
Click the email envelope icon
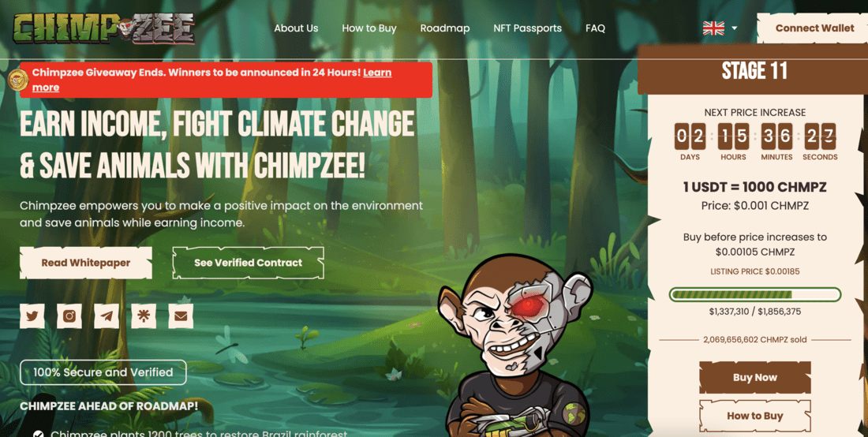[181, 316]
